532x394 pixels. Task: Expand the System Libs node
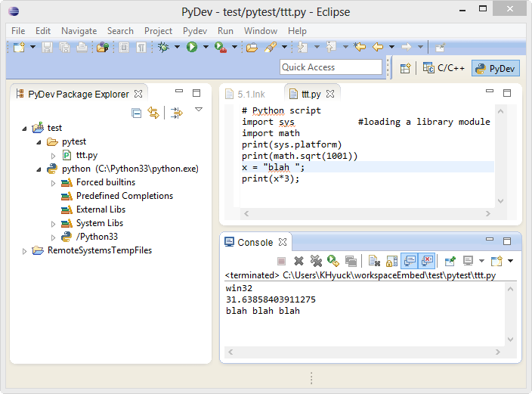coord(53,224)
